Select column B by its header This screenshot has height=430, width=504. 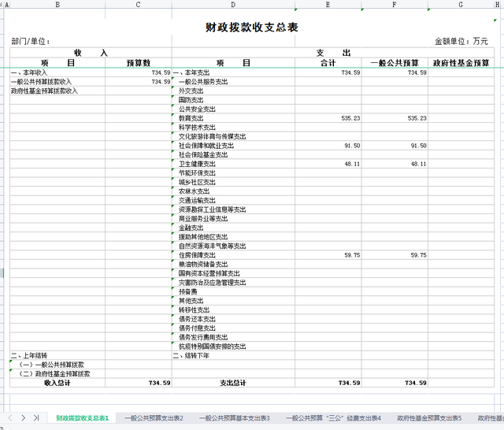(x=57, y=6)
